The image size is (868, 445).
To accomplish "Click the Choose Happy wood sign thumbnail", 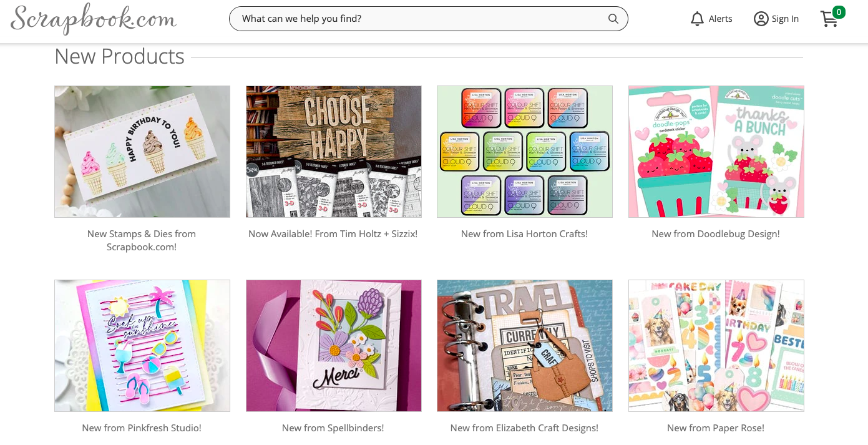I will point(334,152).
